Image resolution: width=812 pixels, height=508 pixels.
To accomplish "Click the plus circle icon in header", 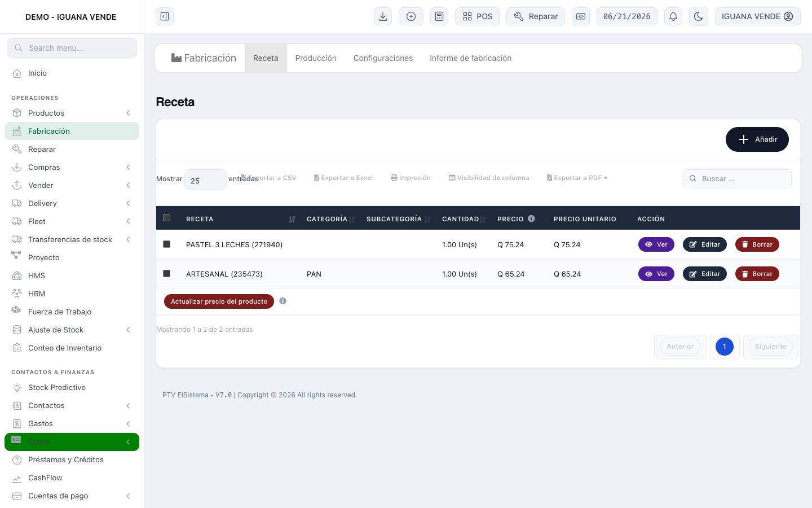I will tap(411, 16).
